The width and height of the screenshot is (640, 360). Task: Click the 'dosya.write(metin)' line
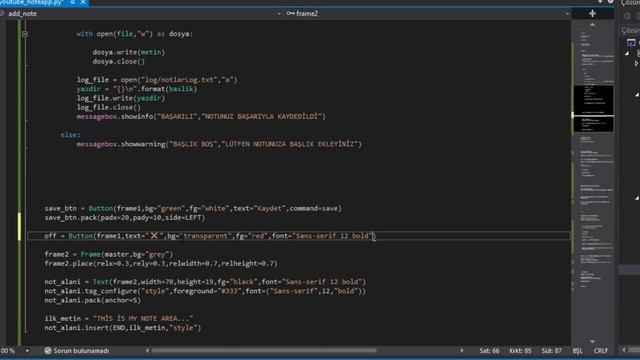(129, 52)
